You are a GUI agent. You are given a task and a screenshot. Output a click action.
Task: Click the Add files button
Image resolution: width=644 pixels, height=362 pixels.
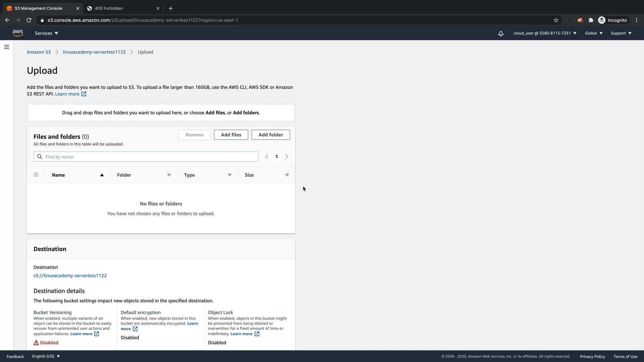[231, 135]
